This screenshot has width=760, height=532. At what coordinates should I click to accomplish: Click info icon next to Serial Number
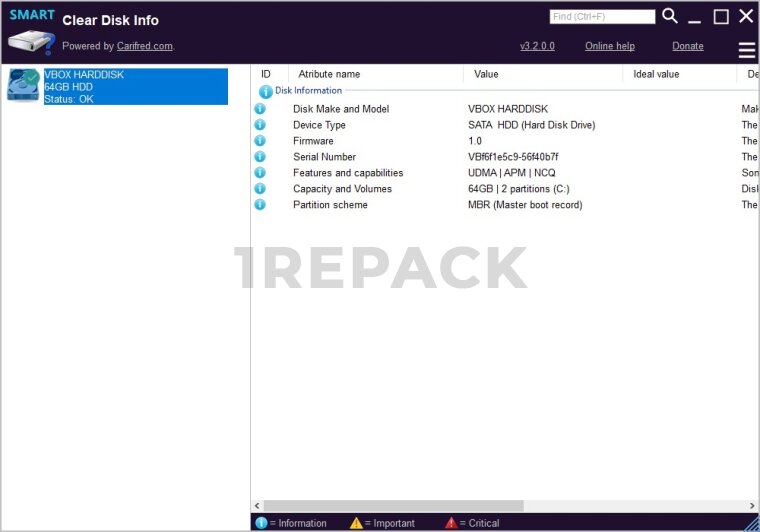point(260,157)
